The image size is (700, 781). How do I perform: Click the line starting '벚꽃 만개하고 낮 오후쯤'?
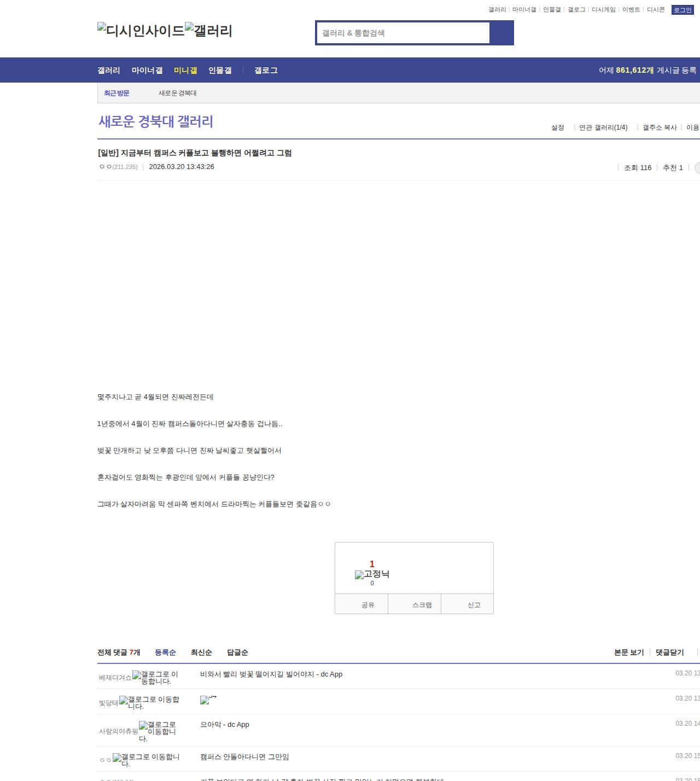[x=189, y=451]
